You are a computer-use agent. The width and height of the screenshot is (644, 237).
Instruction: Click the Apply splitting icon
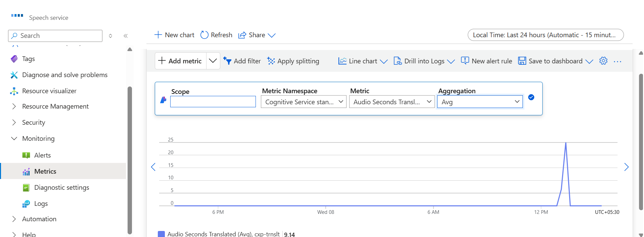pyautogui.click(x=271, y=61)
